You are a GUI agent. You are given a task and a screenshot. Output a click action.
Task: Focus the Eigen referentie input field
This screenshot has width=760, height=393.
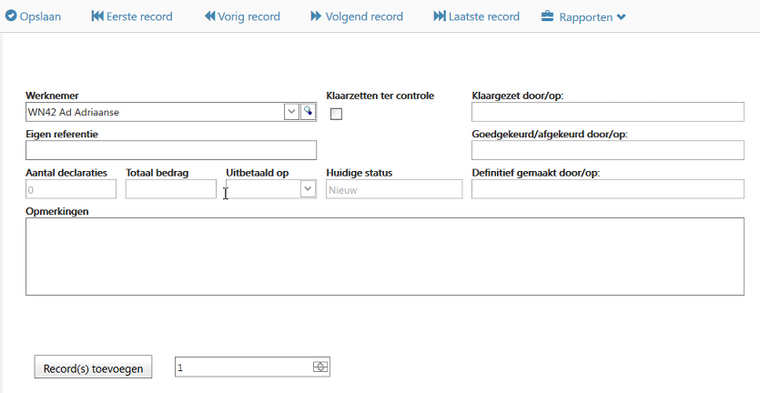point(171,150)
